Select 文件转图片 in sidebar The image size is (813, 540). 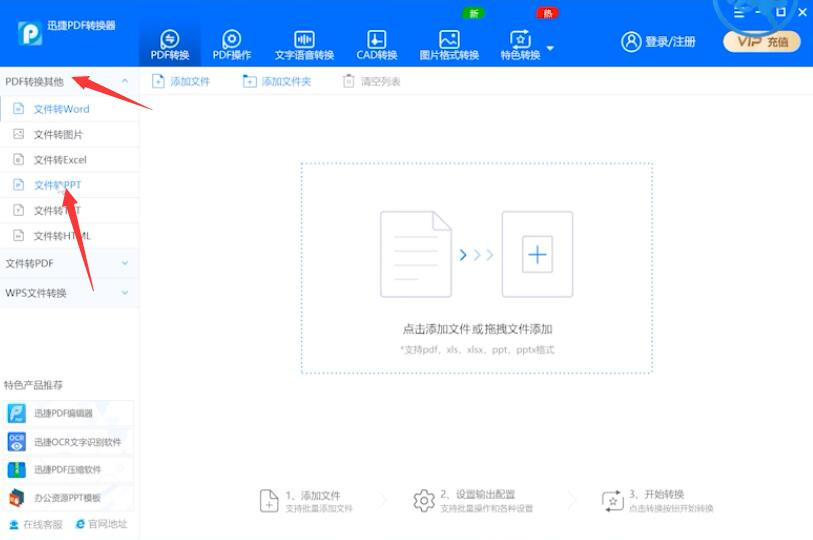pos(69,134)
